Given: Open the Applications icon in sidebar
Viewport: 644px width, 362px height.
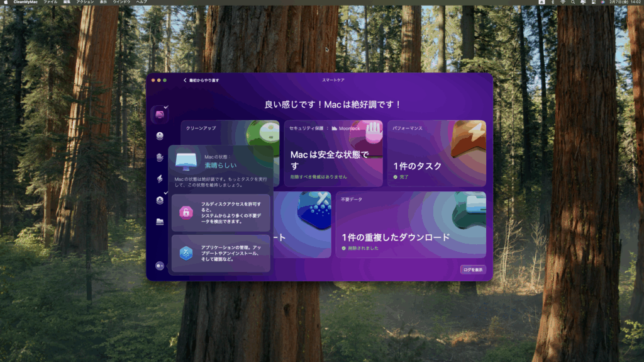Looking at the screenshot, I should tap(160, 200).
